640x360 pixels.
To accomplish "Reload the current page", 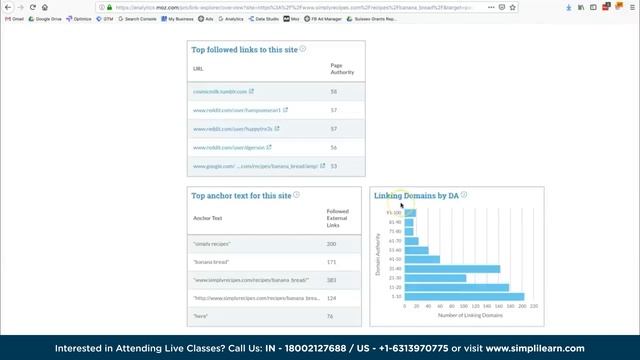I will coord(33,7).
